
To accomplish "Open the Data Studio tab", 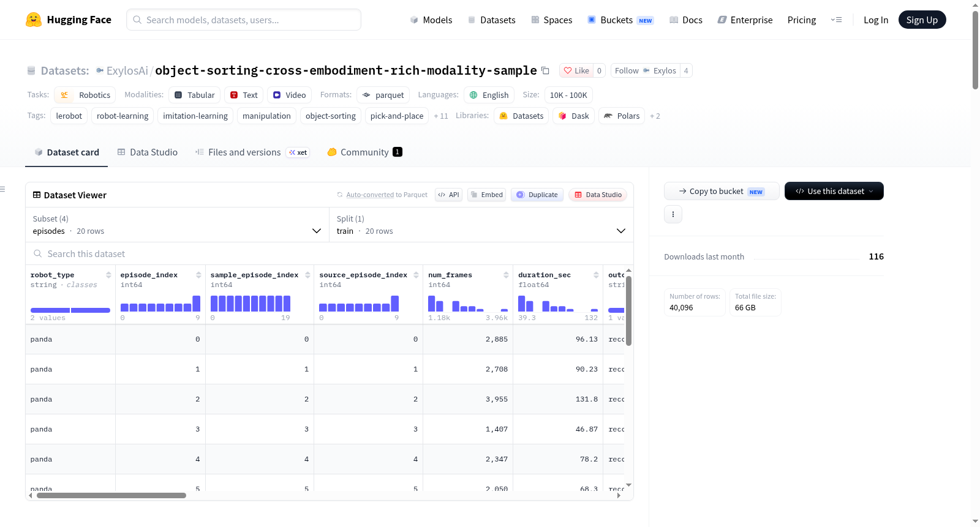I will [x=148, y=152].
